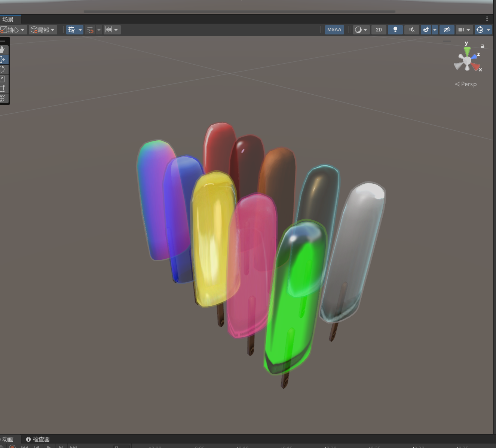496x448 pixels.
Task: Open the scene view three-dot options menu
Action: (487, 19)
